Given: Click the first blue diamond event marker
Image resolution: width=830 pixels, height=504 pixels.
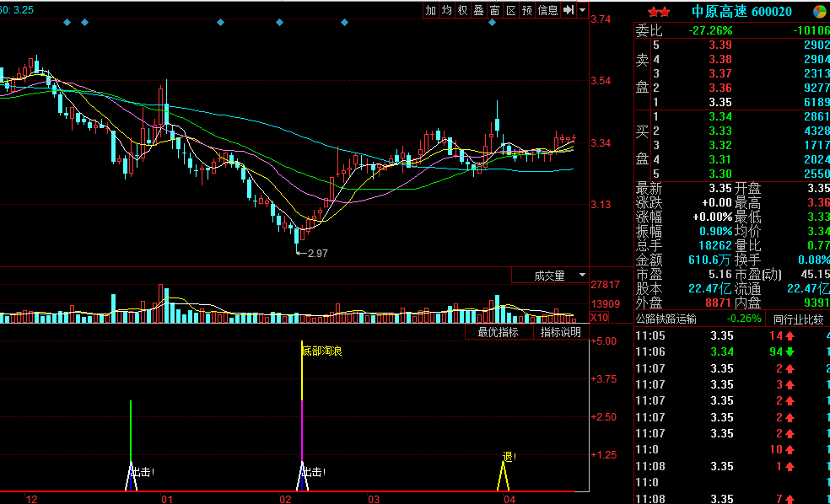Looking at the screenshot, I should pyautogui.click(x=67, y=23).
